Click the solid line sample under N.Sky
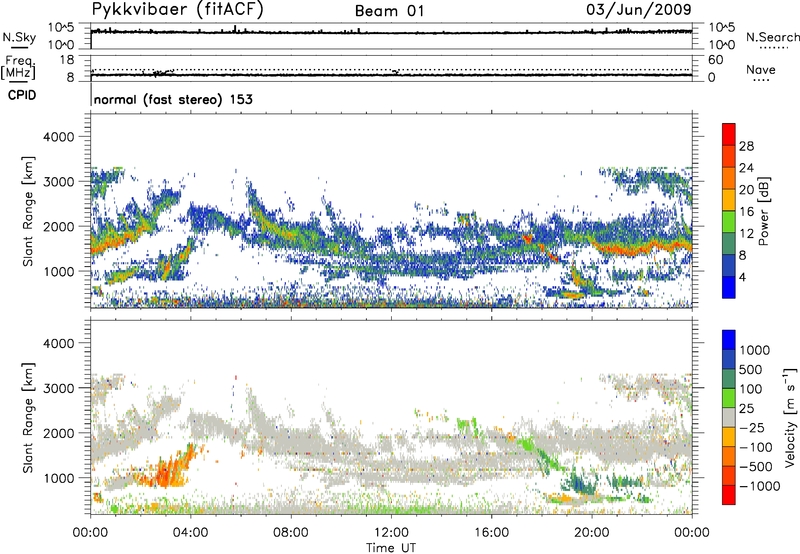This screenshot has height=554, width=800. coord(19,48)
